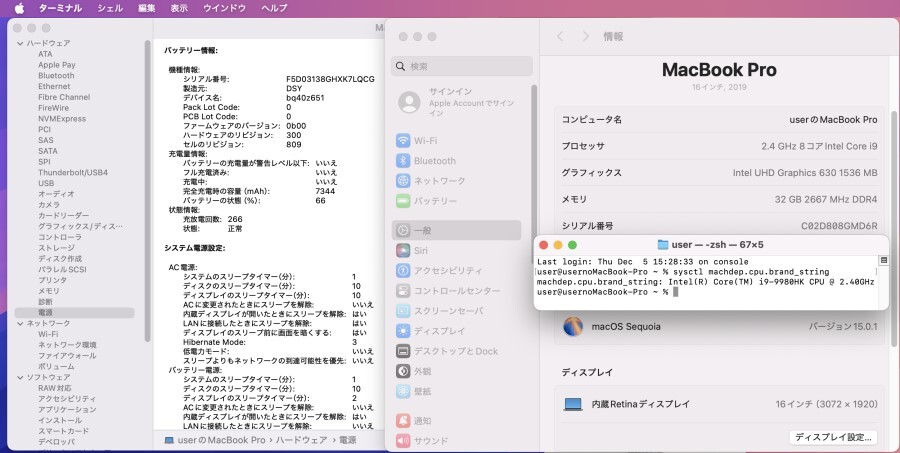Click the バージョン15.0.1 text
This screenshot has width=900, height=453.
[x=843, y=326]
